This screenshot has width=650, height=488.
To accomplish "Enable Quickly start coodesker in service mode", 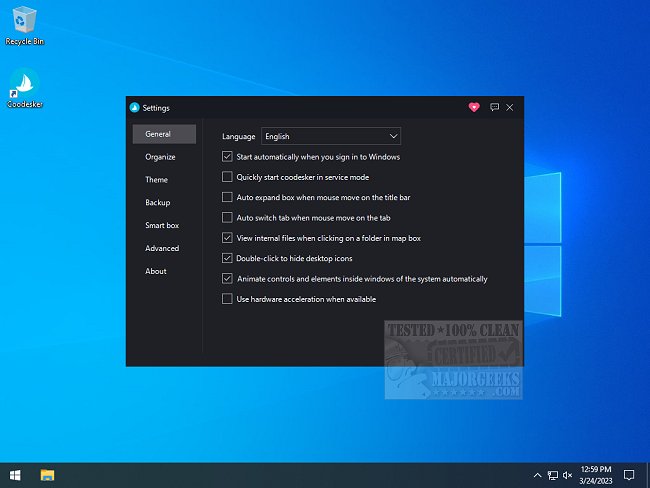I will [x=227, y=177].
